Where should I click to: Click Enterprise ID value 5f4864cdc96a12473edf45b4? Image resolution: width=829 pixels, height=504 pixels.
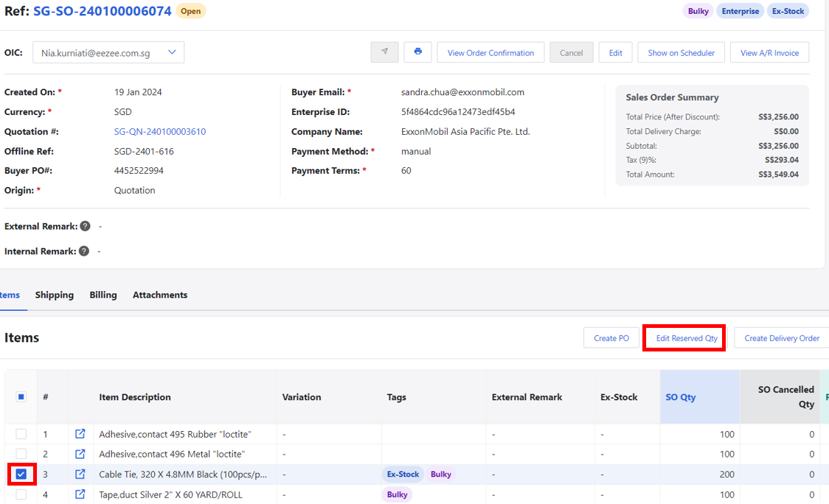(458, 111)
